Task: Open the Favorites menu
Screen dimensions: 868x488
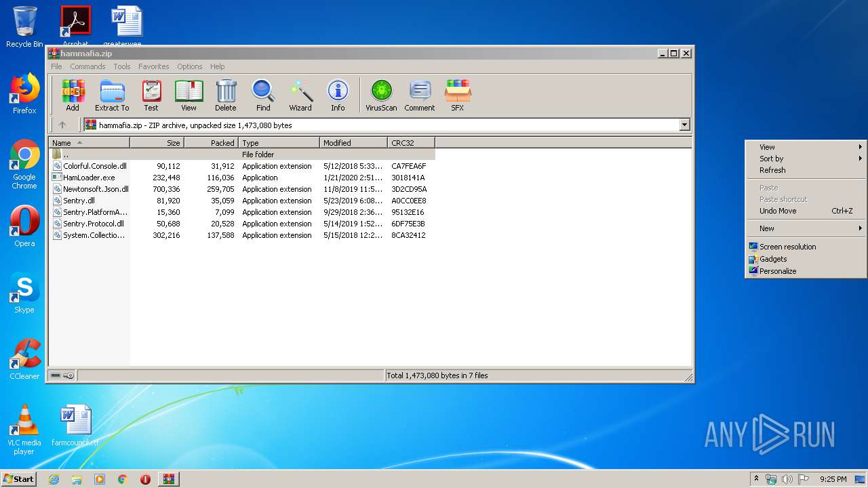Action: 154,66
